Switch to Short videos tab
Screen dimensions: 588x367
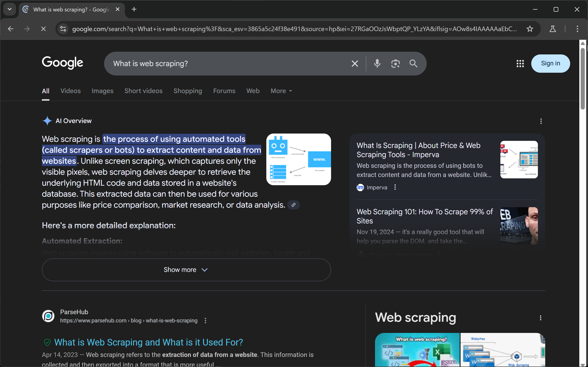coord(143,91)
